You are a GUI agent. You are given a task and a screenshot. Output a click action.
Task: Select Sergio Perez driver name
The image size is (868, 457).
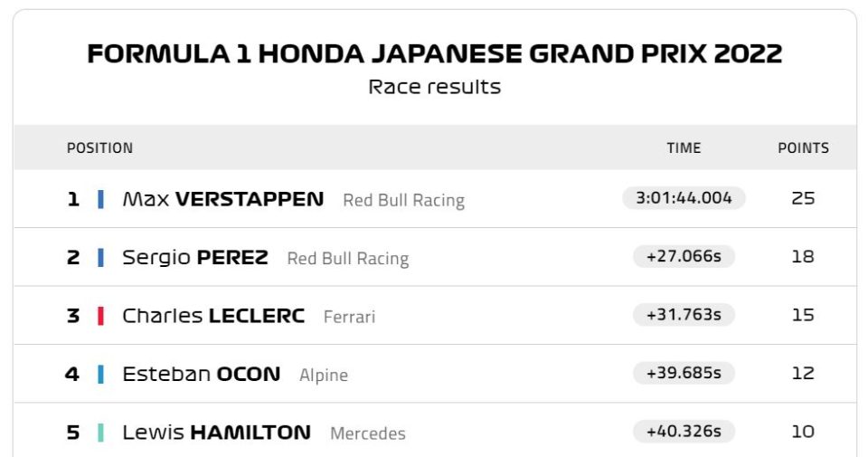[x=195, y=258]
